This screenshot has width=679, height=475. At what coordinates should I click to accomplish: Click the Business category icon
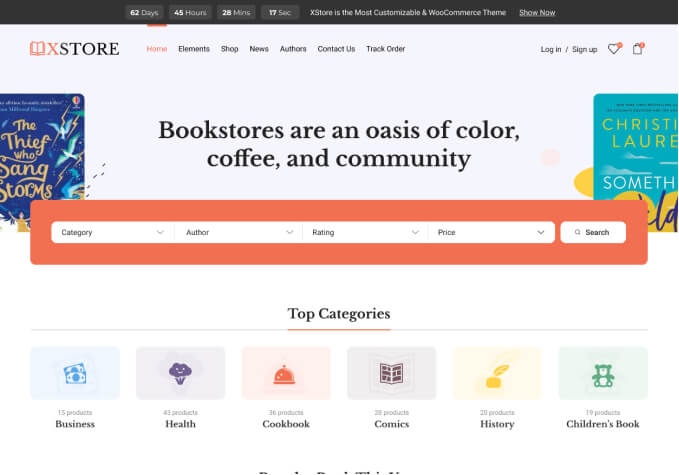pos(75,373)
